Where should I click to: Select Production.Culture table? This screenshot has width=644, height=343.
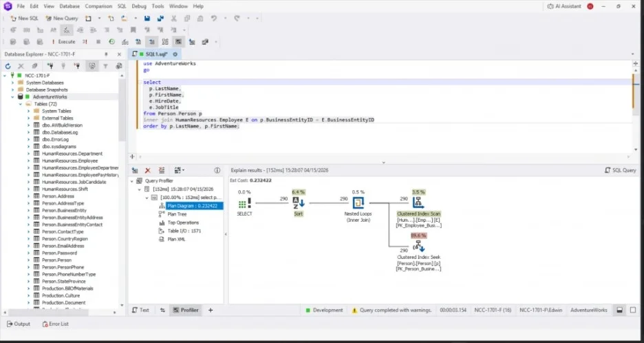coord(61,295)
